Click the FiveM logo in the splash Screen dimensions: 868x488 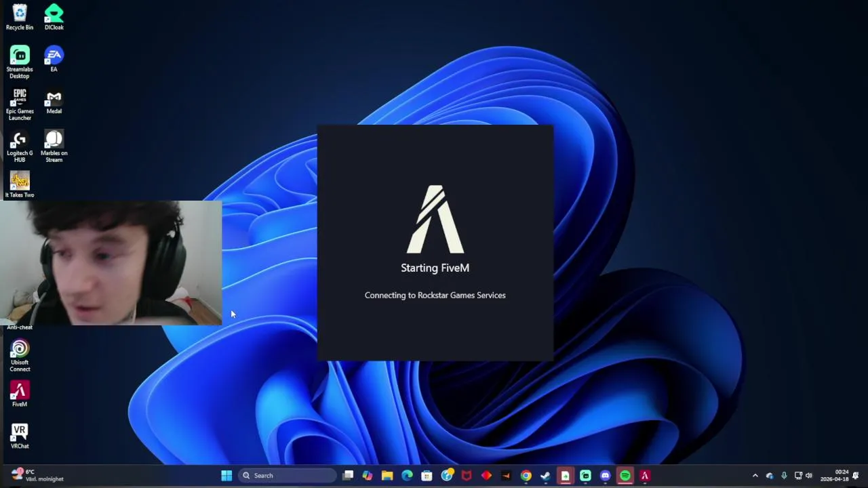point(435,219)
